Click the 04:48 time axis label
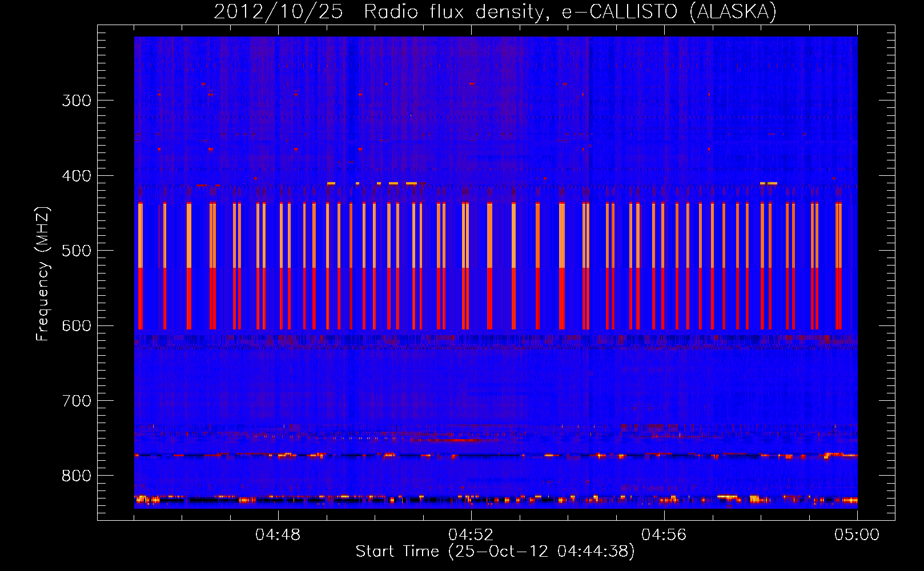The image size is (924, 571). click(x=278, y=535)
